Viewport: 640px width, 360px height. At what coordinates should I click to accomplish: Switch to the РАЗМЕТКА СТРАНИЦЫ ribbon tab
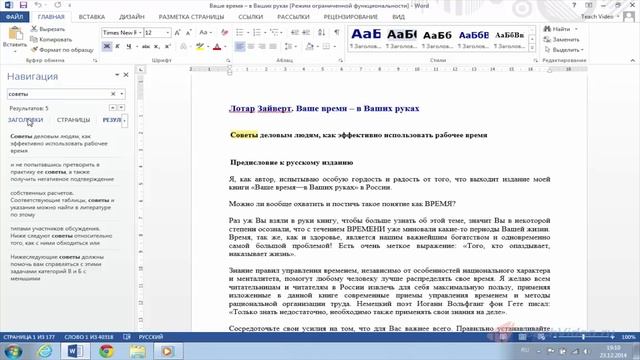191,17
